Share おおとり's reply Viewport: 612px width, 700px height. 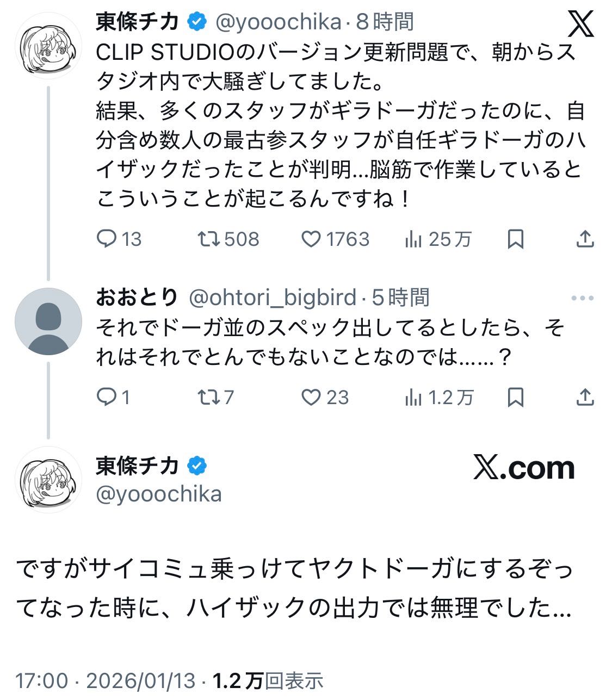pyautogui.click(x=585, y=398)
